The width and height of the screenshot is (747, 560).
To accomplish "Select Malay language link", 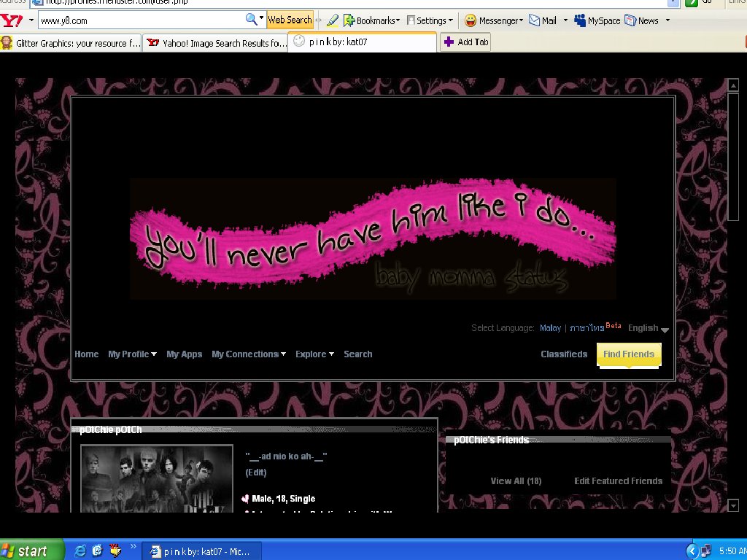I will (x=550, y=328).
